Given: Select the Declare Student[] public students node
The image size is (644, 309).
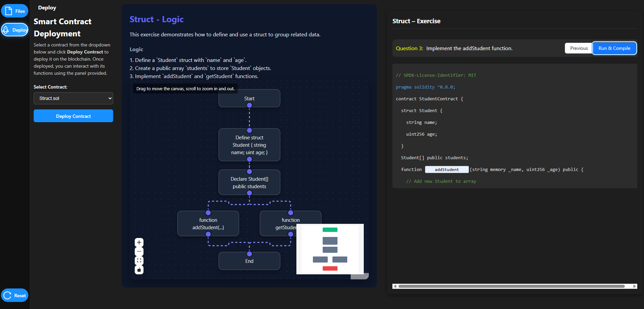Looking at the screenshot, I should click(x=249, y=182).
